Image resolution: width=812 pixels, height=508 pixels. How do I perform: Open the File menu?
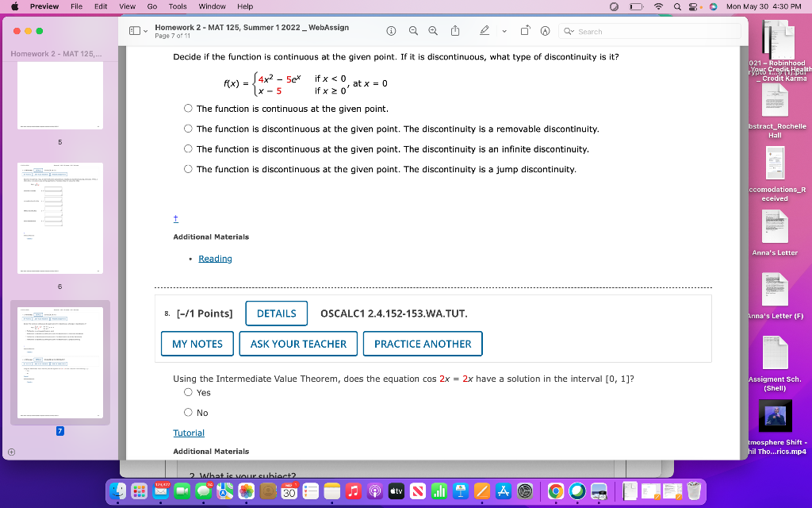pos(77,6)
